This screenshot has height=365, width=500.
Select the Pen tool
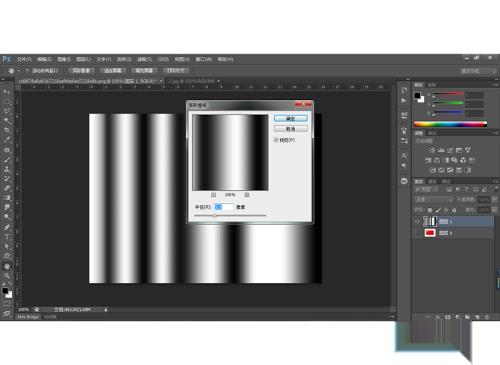7,227
